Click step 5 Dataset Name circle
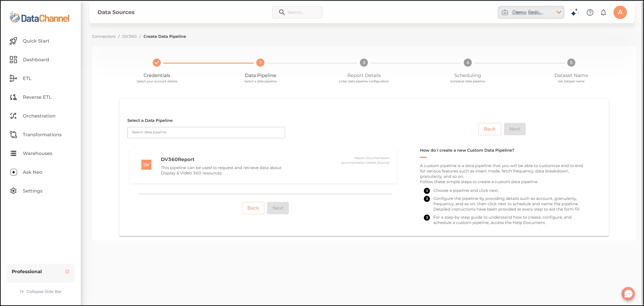The width and height of the screenshot is (644, 306). (x=571, y=63)
